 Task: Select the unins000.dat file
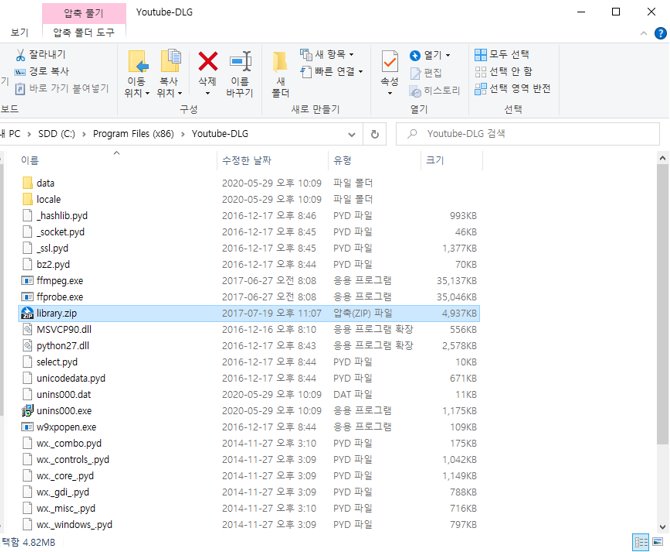(249, 394)
